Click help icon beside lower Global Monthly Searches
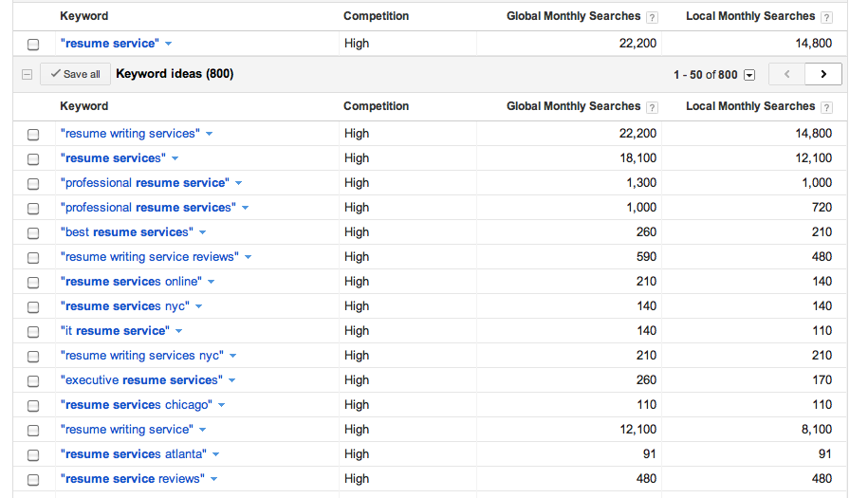 click(652, 107)
